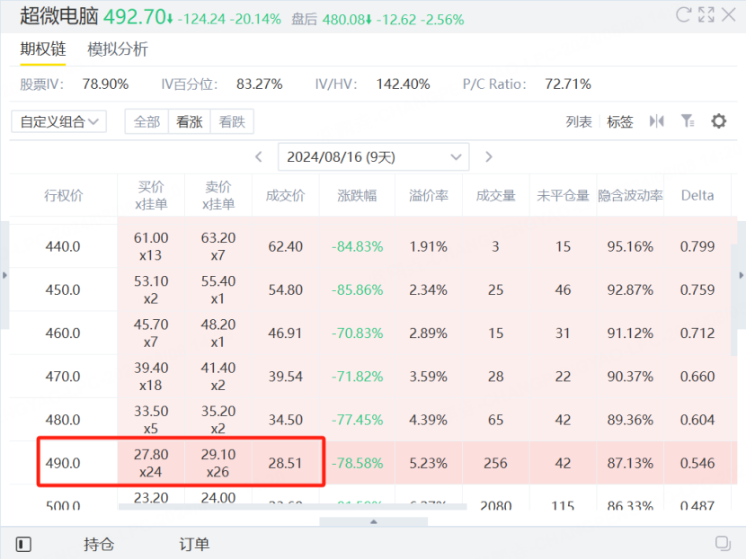Image resolution: width=746 pixels, height=560 pixels.
Task: Refresh the option chain data
Action: (x=683, y=14)
